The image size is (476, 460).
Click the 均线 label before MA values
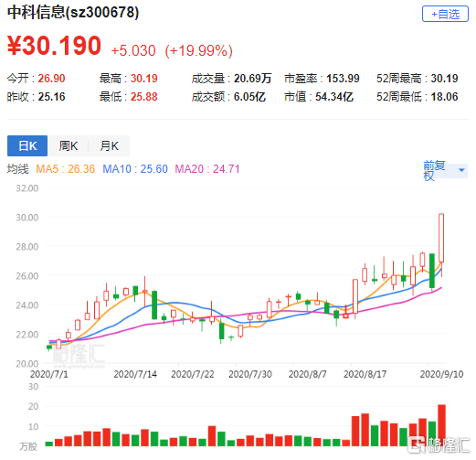click(18, 169)
